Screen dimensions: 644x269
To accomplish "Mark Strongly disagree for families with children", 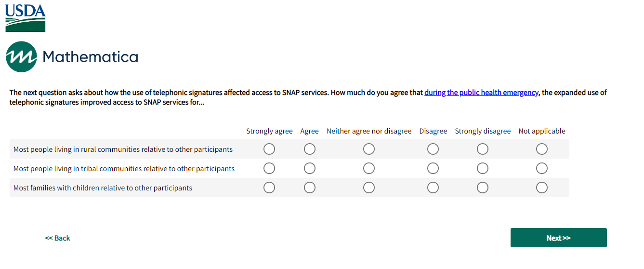I will [x=483, y=188].
